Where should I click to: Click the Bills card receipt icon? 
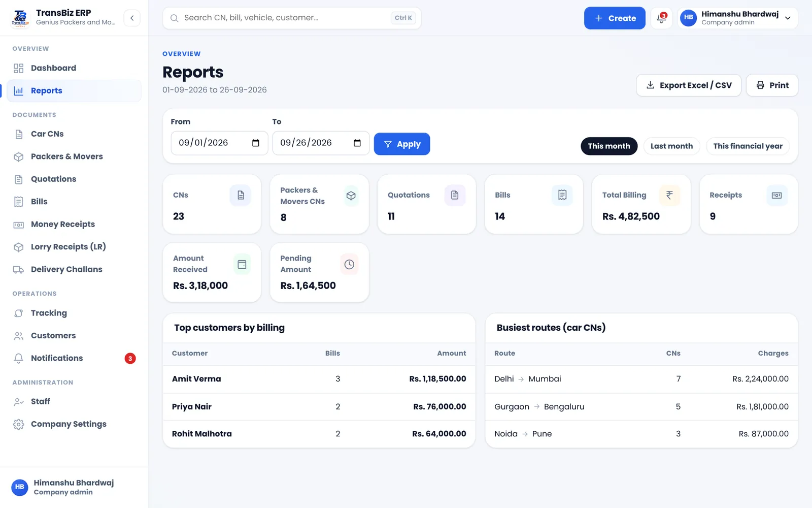(562, 195)
